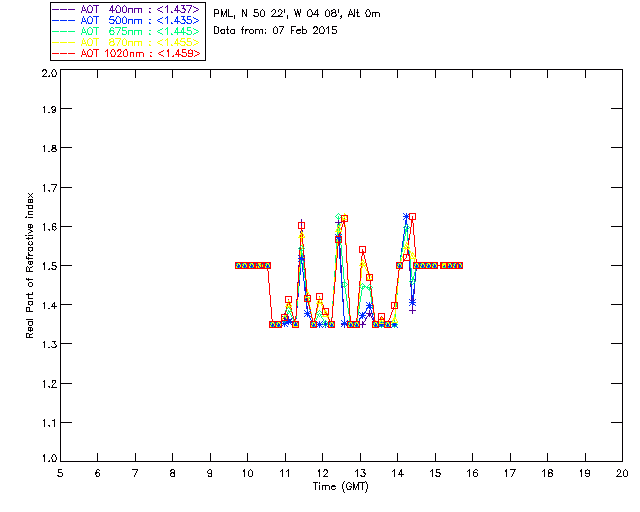
Task: Click the 1.4 label on the y-axis
Action: click(49, 305)
